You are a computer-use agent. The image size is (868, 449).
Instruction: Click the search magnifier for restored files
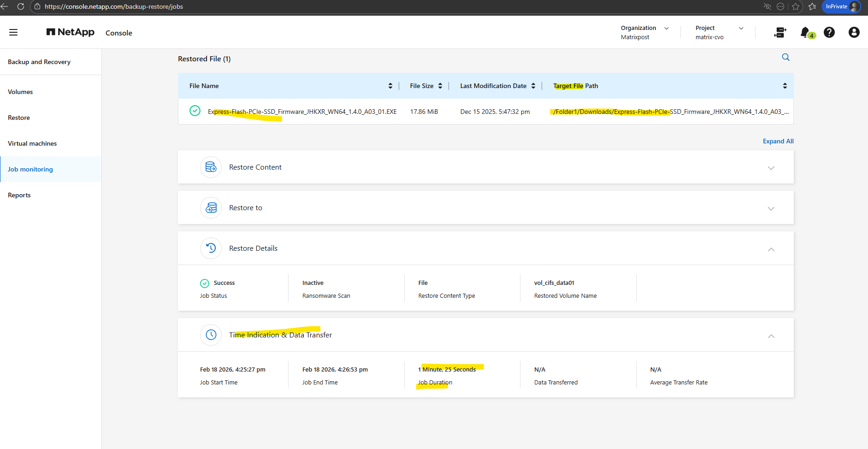pyautogui.click(x=785, y=57)
